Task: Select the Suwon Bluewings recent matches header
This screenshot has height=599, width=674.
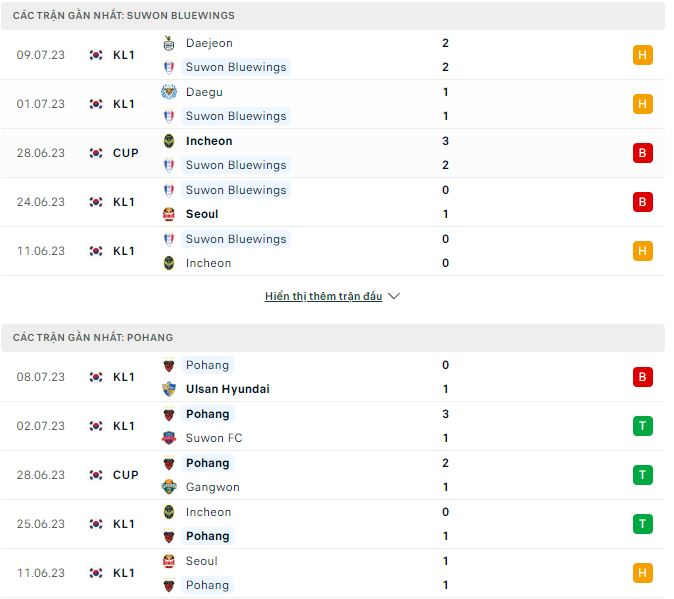Action: [125, 16]
